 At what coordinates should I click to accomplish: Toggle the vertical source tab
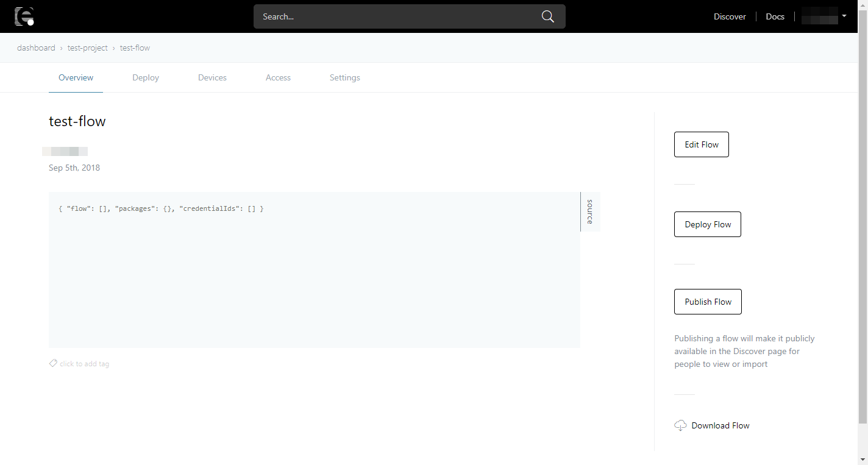[x=589, y=211]
